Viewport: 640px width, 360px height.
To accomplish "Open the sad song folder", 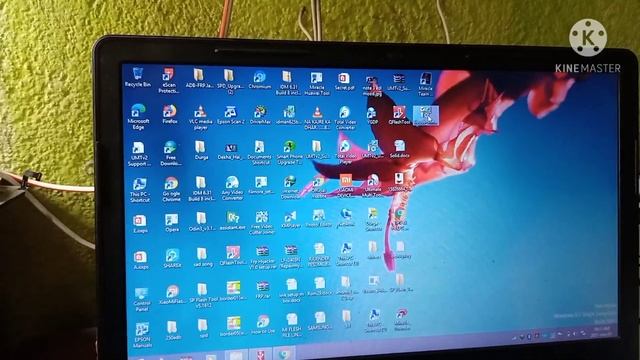I will point(202,258).
